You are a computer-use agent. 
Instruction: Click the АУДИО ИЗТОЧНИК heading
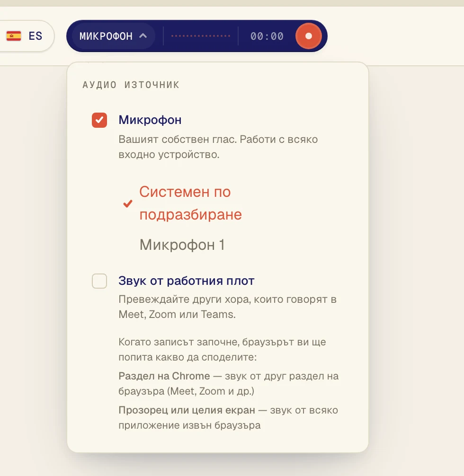[131, 85]
